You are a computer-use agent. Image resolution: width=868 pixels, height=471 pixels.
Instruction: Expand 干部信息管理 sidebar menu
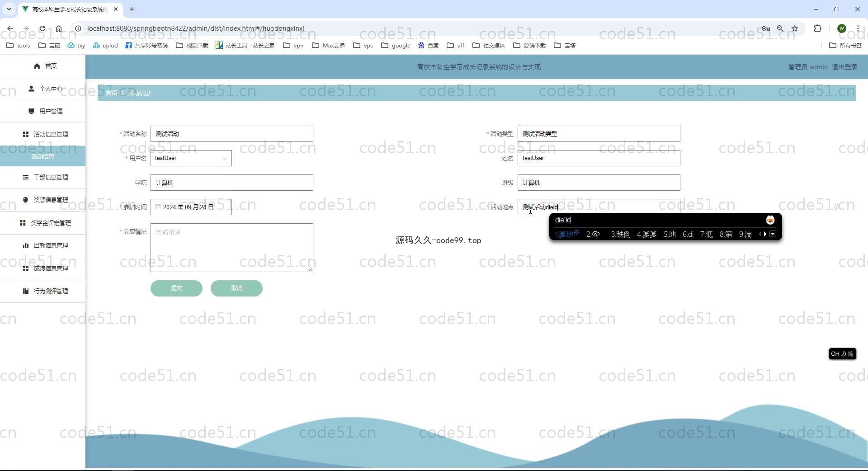click(x=43, y=177)
